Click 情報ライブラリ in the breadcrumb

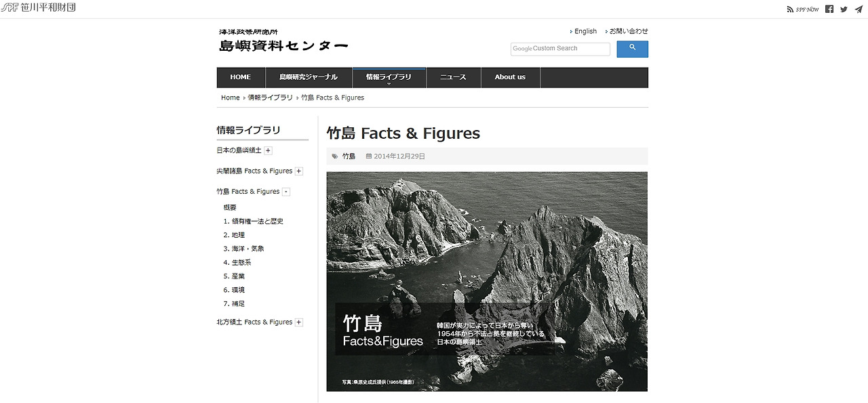(270, 98)
